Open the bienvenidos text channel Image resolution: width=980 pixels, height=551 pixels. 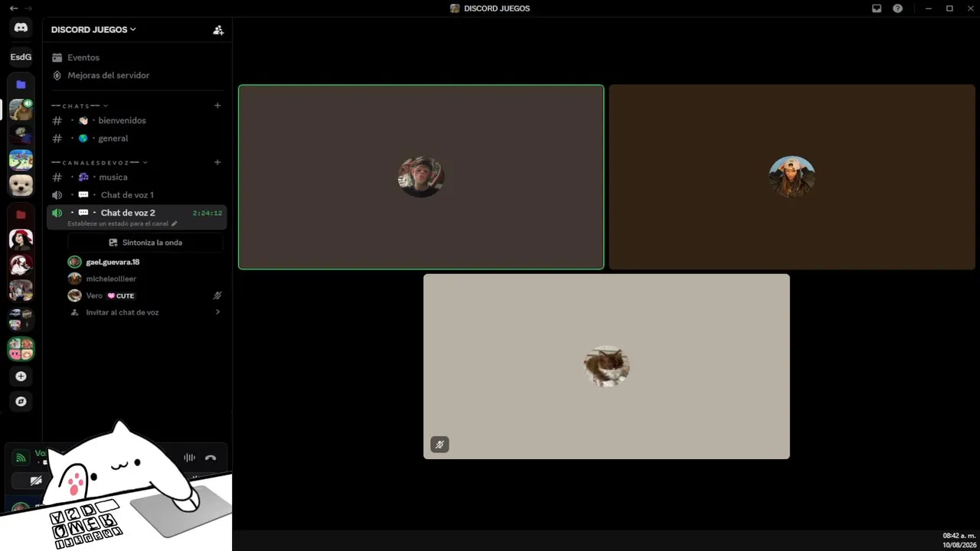click(137, 120)
